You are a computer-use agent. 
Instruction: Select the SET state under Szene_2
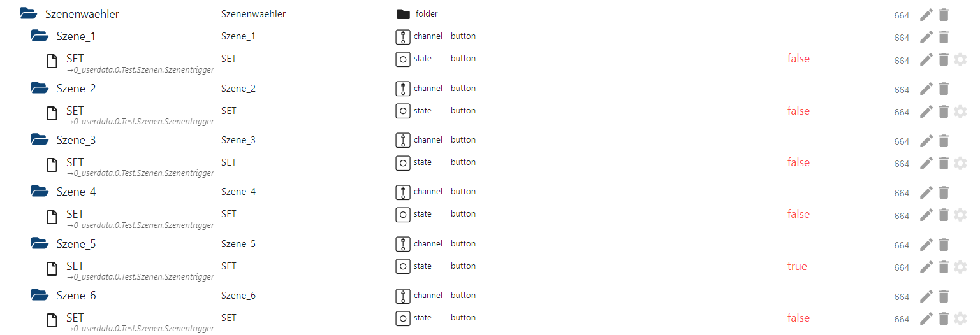tap(75, 110)
